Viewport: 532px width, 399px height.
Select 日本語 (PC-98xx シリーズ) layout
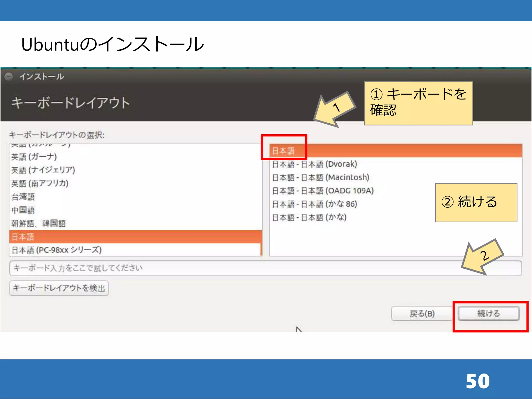pos(135,250)
